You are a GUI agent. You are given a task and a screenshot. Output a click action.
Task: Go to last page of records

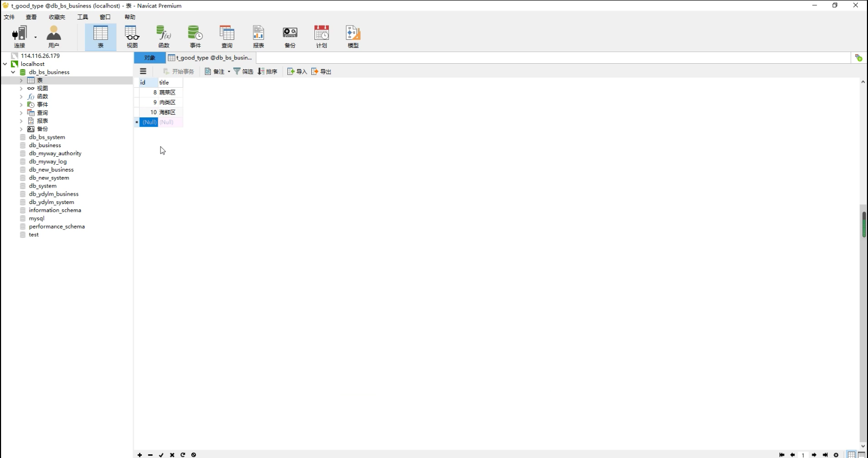[x=825, y=455]
